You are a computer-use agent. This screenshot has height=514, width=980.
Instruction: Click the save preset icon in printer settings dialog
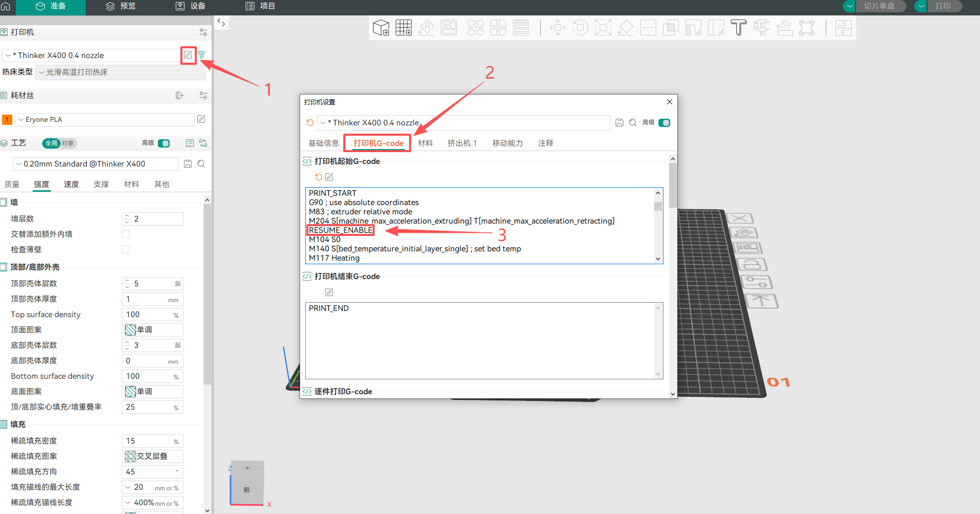[x=619, y=123]
